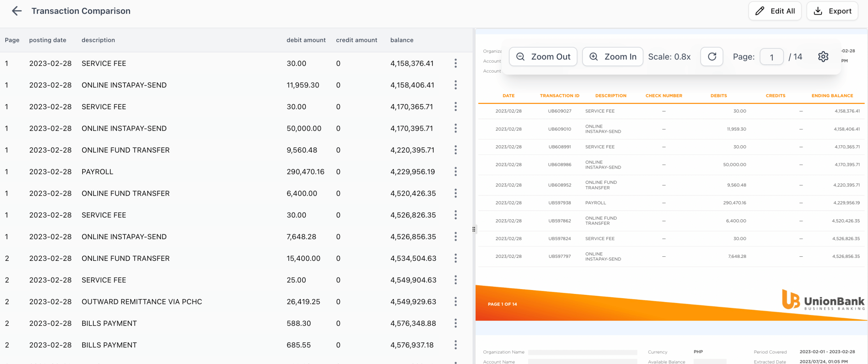Viewport: 868px width, 364px height.
Task: Click the page number input field
Action: pos(771,56)
